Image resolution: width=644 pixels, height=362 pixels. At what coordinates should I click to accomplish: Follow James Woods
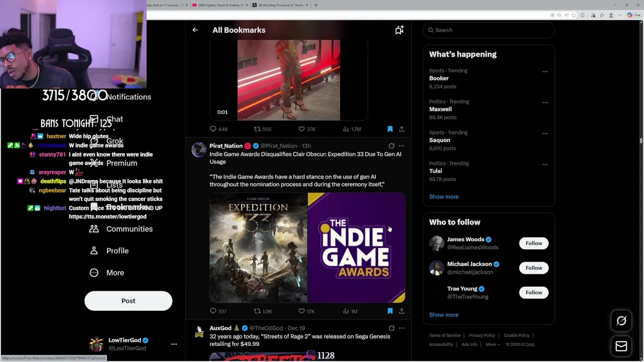point(534,243)
